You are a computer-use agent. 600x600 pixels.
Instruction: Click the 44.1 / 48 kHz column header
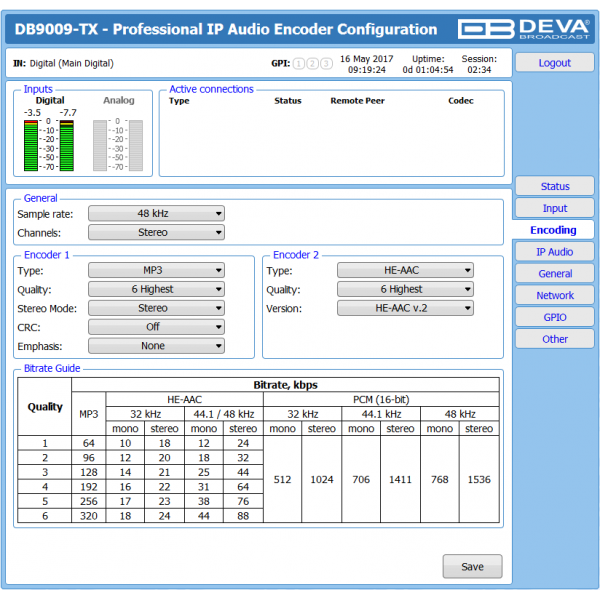coord(223,414)
